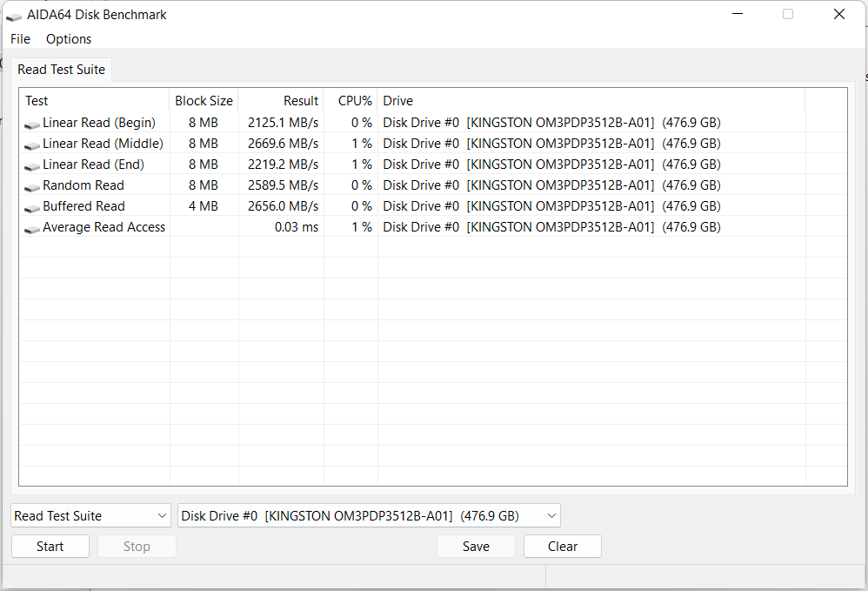Image resolution: width=868 pixels, height=591 pixels.
Task: Click the drive icon beside Linear Read (End)
Action: point(32,166)
